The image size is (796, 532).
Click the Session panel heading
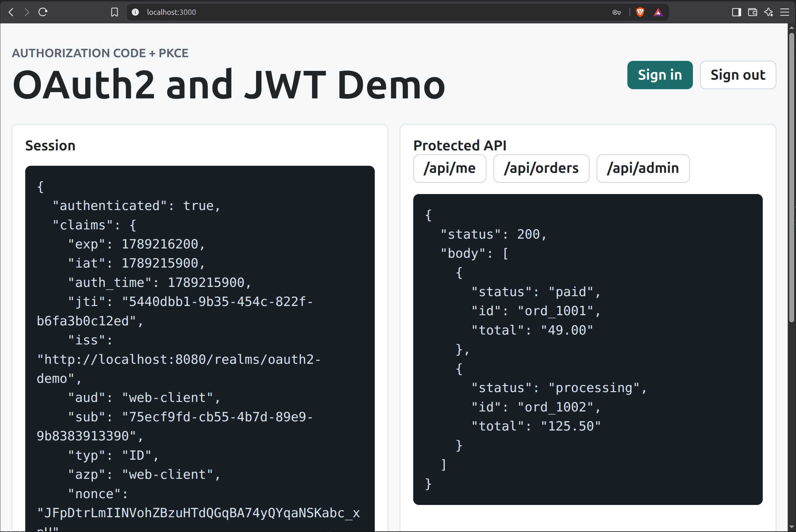point(50,145)
